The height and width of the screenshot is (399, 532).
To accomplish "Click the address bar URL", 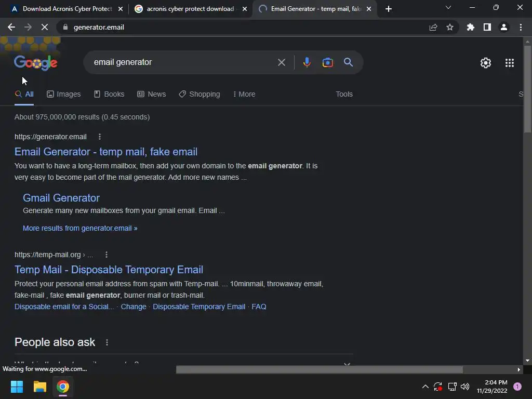I will pos(99,27).
